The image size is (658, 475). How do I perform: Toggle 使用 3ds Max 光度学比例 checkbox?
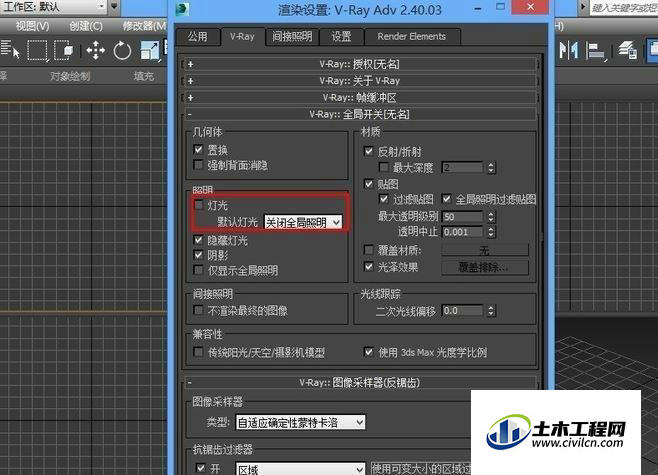[368, 352]
